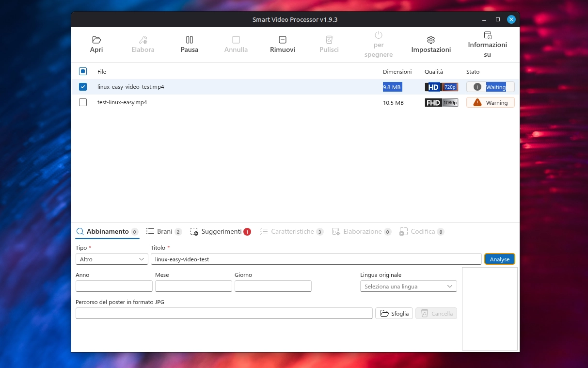Click the 'per spegnere' power icon

click(379, 35)
